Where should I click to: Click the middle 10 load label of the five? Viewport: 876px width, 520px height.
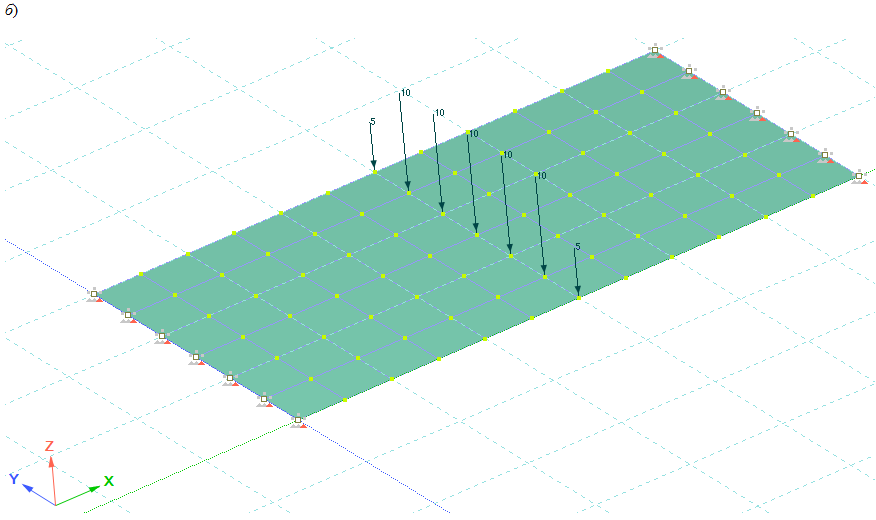pos(474,133)
